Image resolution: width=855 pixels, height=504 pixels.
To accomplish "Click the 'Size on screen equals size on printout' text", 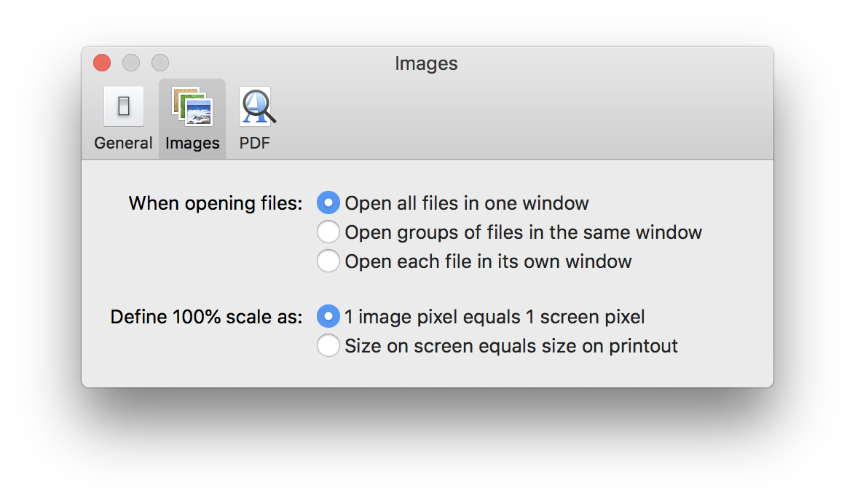I will click(511, 346).
